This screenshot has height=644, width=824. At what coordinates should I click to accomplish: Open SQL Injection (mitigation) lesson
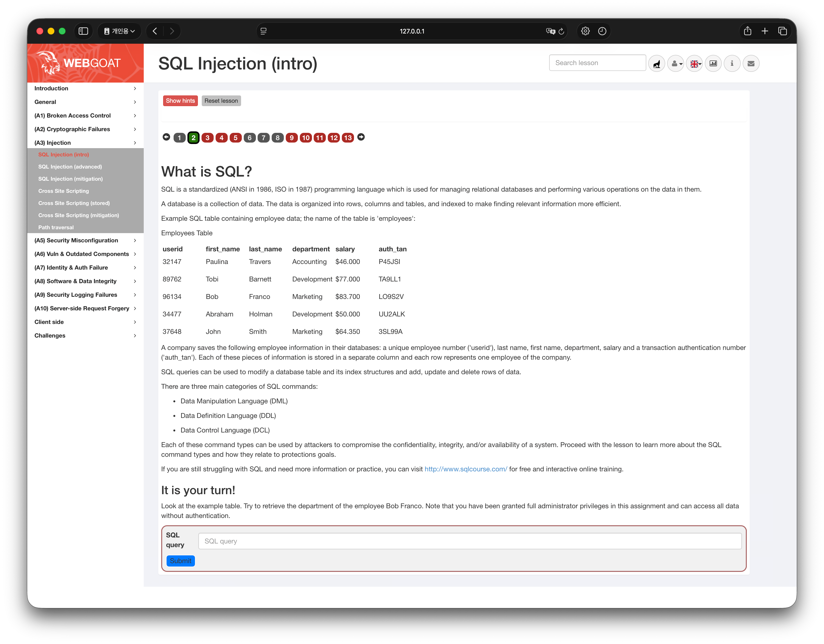(70, 179)
